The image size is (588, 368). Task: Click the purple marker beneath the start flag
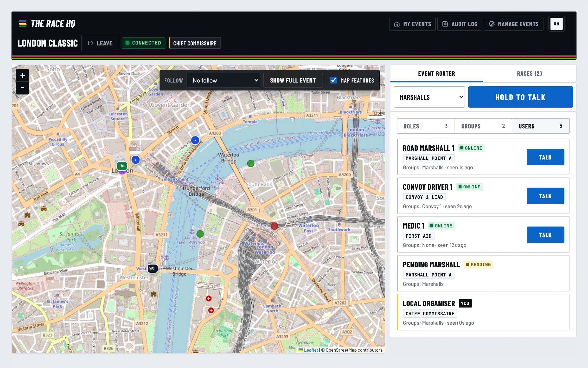click(x=122, y=172)
